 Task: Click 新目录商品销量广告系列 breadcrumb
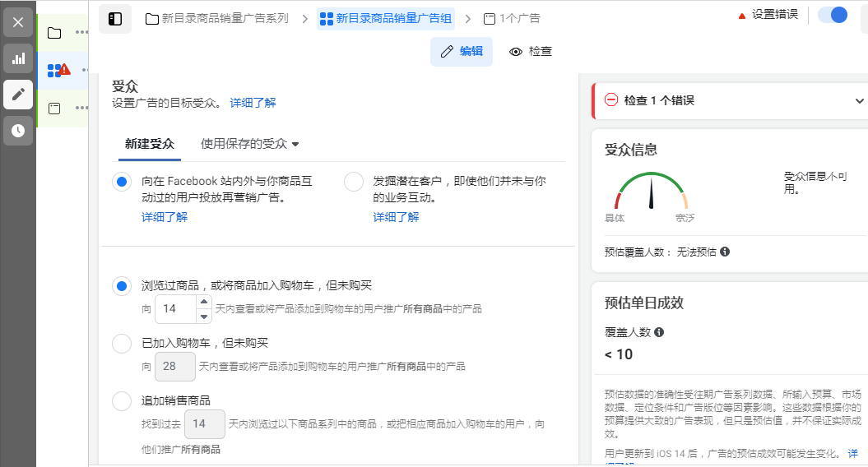point(218,18)
